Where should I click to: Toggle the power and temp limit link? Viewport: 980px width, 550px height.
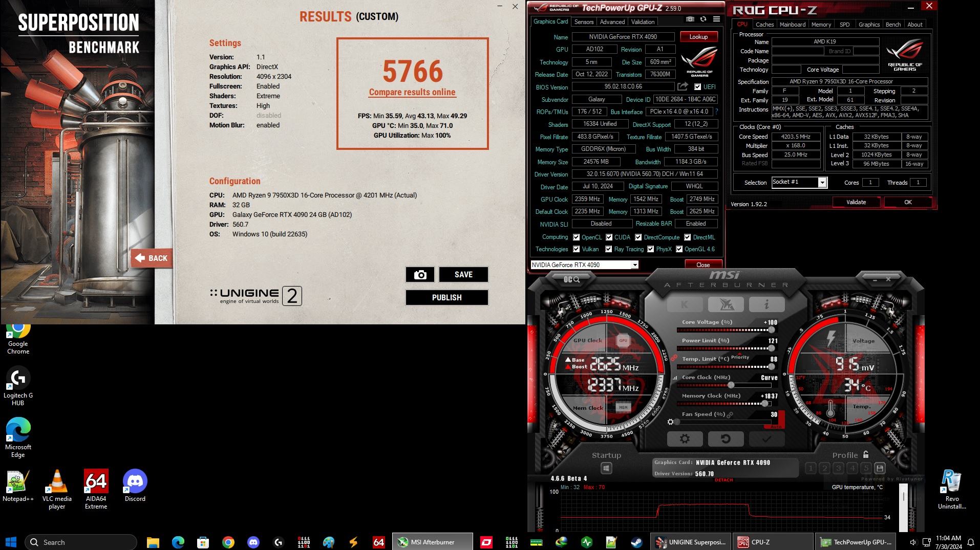click(x=674, y=358)
